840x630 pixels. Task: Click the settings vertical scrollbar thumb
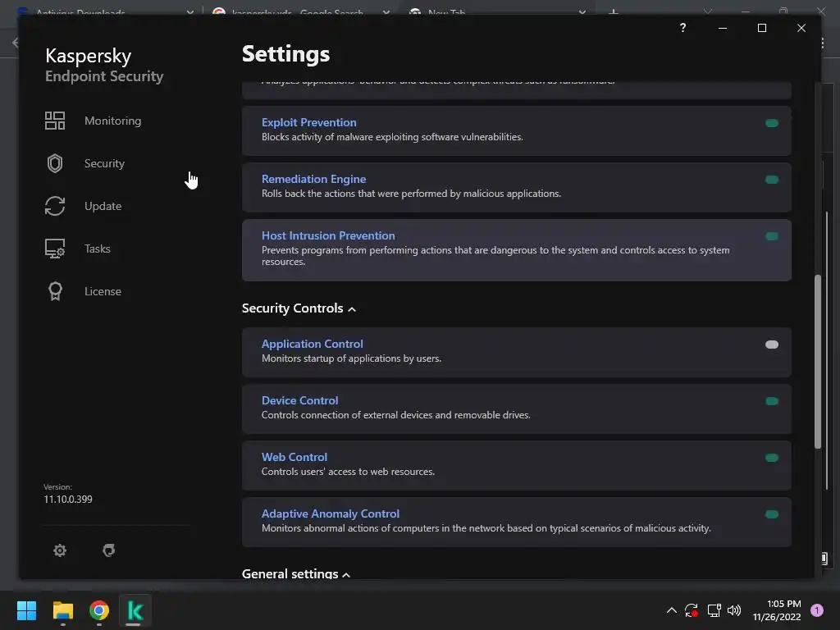(818, 362)
